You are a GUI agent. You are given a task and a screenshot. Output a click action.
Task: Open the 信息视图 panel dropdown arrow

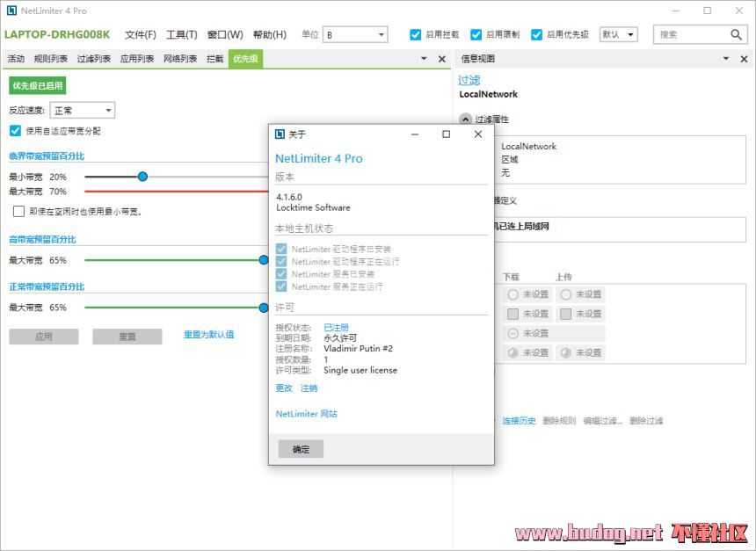pos(726,59)
